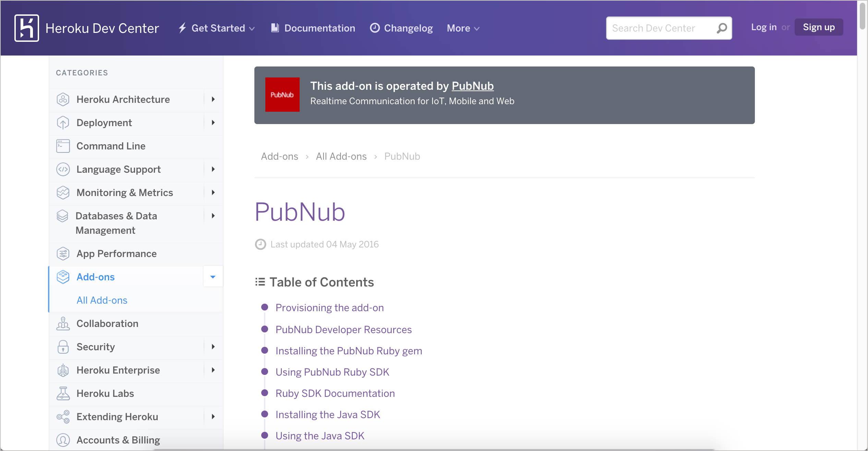
Task: Expand Extending Heroku submenu arrow
Action: click(213, 417)
